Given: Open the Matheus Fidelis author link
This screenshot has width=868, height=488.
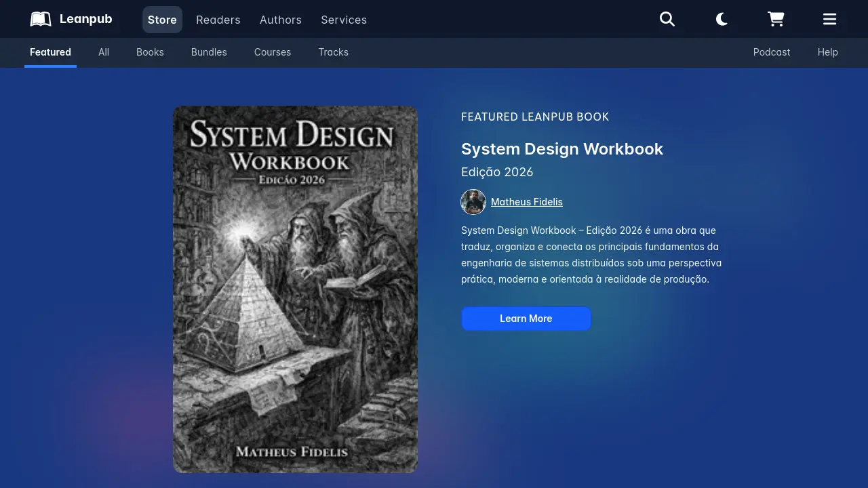Looking at the screenshot, I should [x=526, y=201].
